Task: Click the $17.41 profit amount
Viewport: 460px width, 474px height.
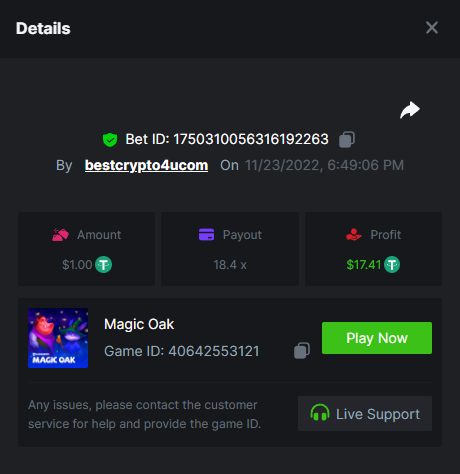Action: pyautogui.click(x=364, y=265)
